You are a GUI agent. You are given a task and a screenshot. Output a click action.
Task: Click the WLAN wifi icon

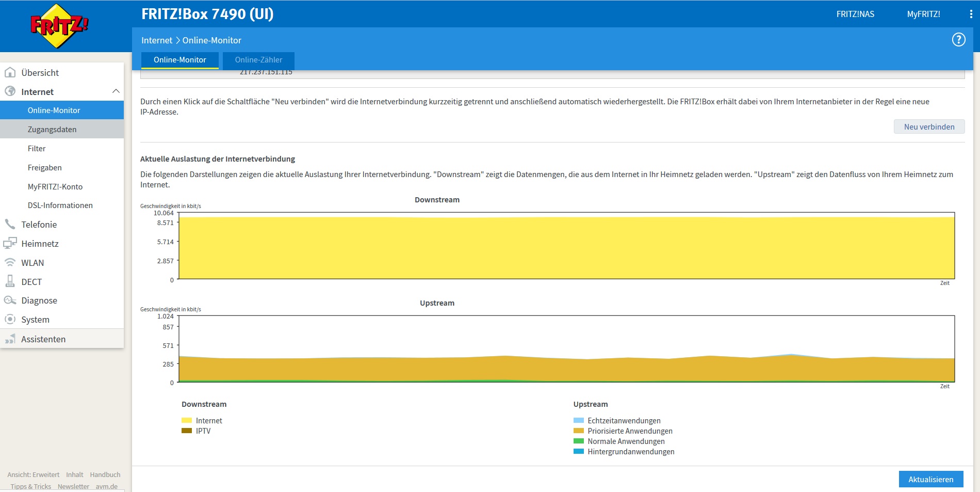[x=10, y=262]
